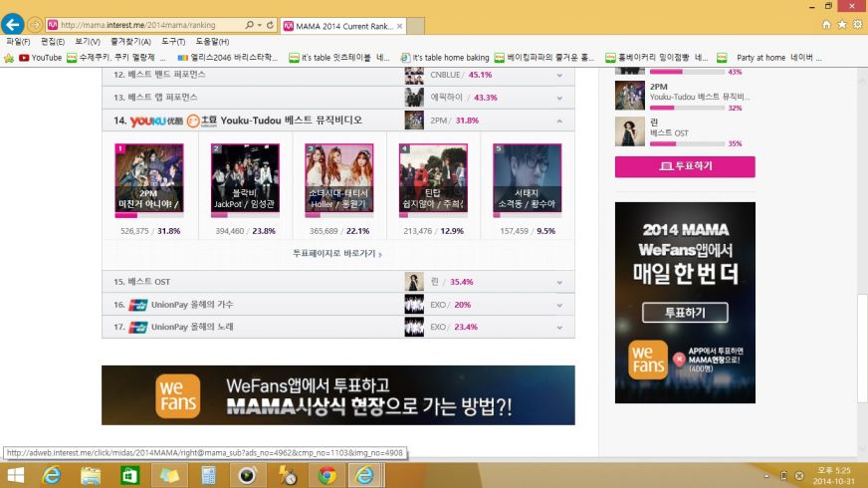This screenshot has height=488, width=868.
Task: Click the UnionPay logo in row 17
Action: pyautogui.click(x=137, y=328)
